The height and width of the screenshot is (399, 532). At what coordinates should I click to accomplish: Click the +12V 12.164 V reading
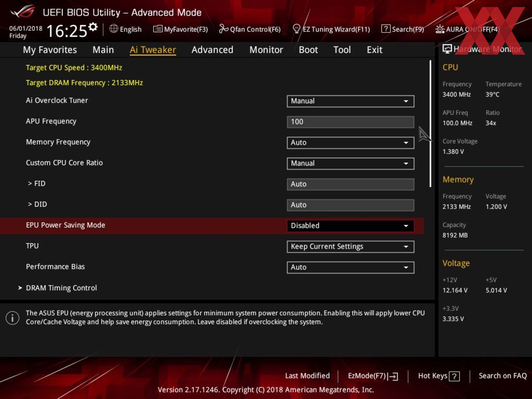455,290
